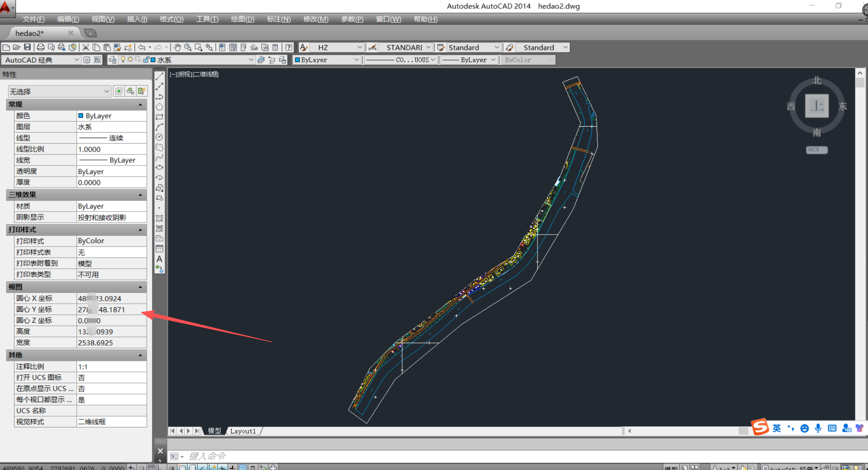The width and height of the screenshot is (868, 470).
Task: Click the Undo arrow icon
Action: click(142, 48)
